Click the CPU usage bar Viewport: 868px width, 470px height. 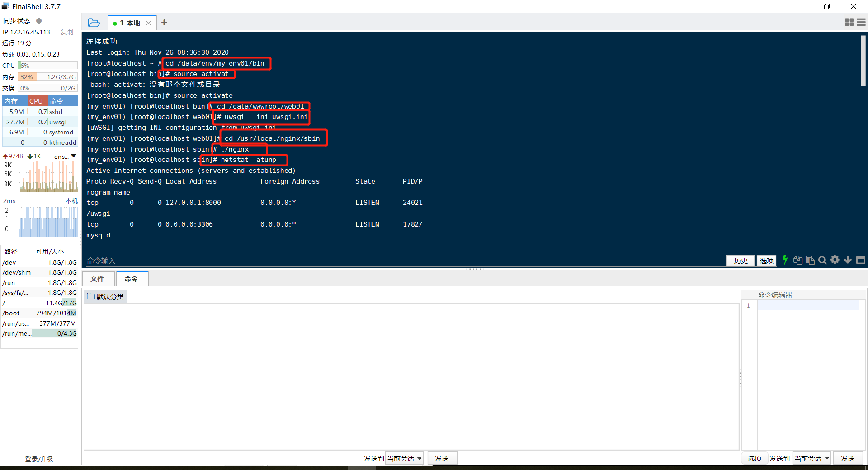point(48,66)
